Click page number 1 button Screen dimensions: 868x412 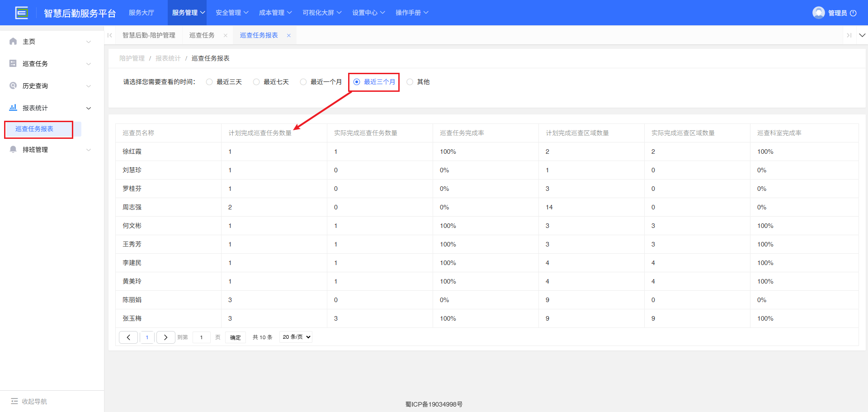tap(147, 337)
